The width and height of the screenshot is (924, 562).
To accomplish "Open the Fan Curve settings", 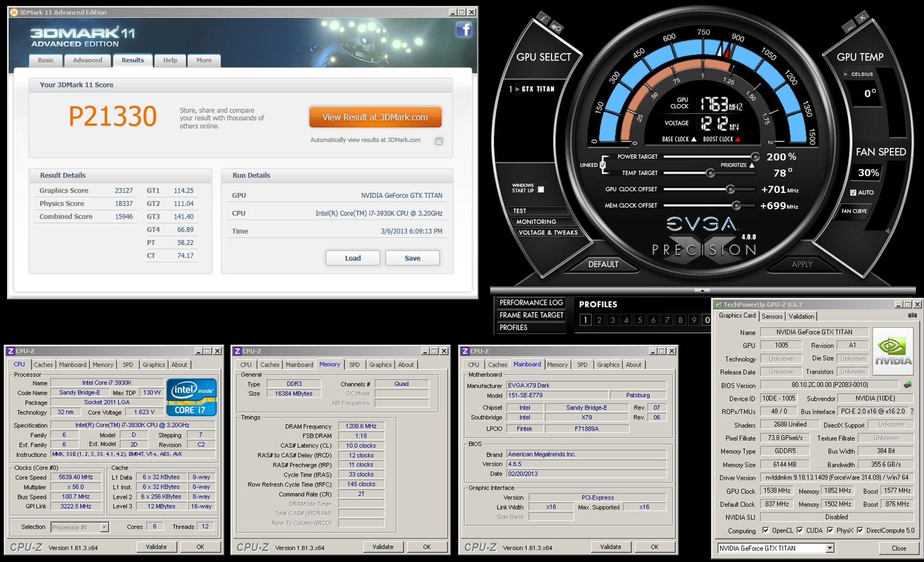I will click(x=854, y=211).
